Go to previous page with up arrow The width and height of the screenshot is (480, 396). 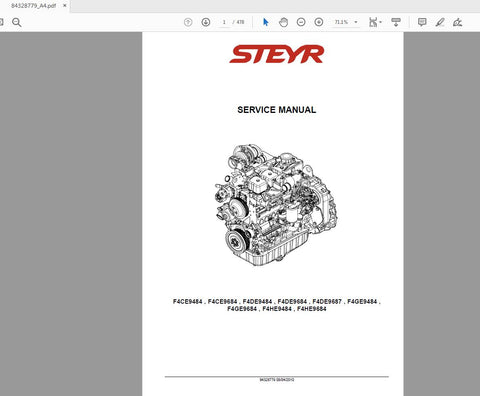point(188,22)
